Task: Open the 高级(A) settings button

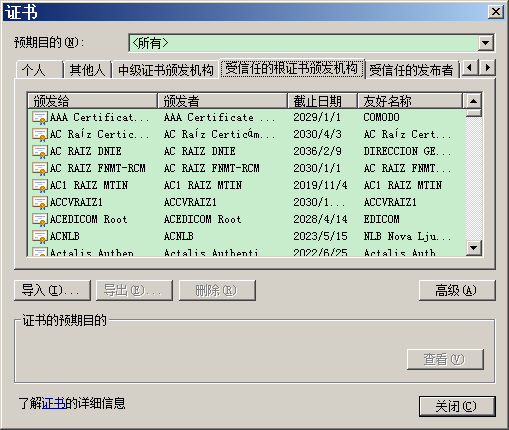Action: [457, 290]
